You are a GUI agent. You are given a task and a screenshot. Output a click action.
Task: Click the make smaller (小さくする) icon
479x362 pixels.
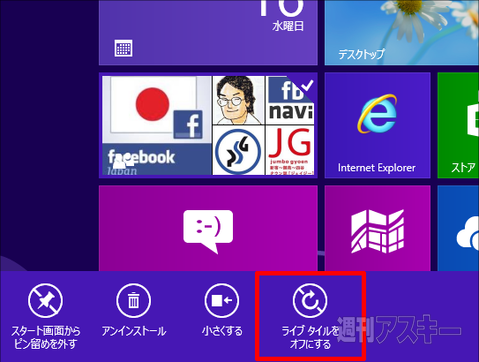(x=222, y=300)
